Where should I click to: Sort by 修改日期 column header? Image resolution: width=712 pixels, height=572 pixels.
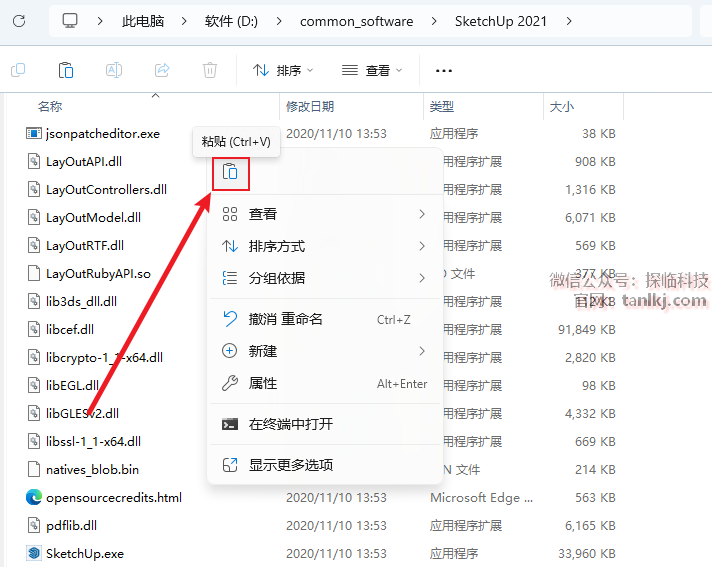click(310, 107)
